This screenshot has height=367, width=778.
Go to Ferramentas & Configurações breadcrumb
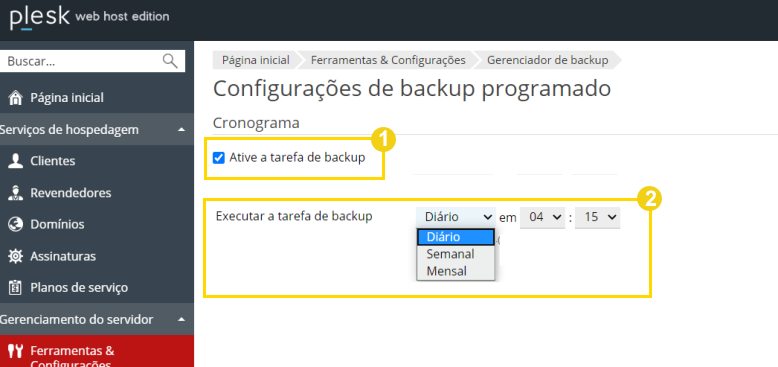(x=388, y=60)
